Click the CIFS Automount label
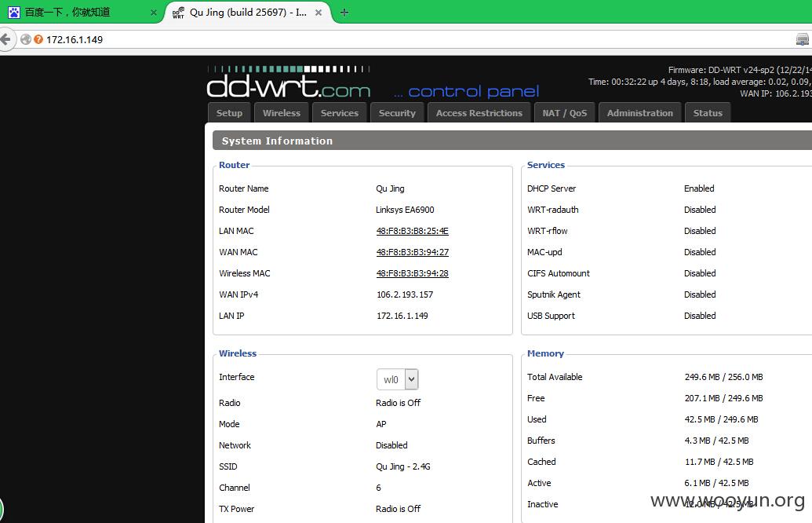812x523 pixels. pos(559,274)
